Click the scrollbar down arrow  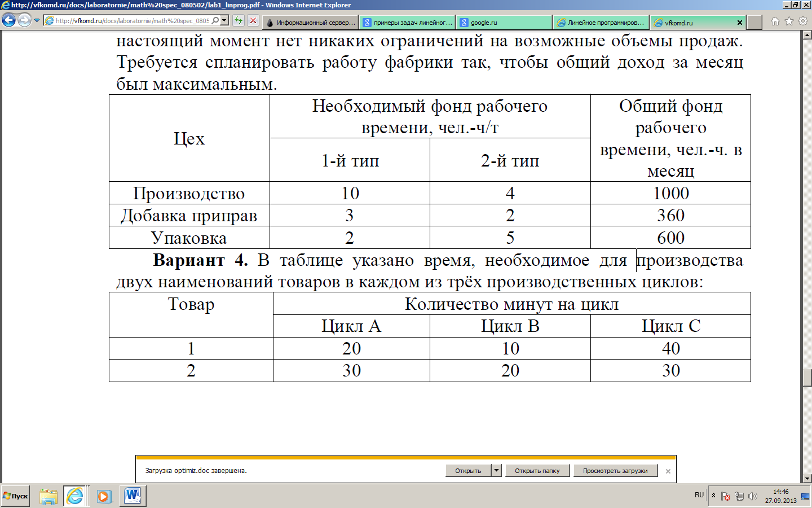[807, 479]
